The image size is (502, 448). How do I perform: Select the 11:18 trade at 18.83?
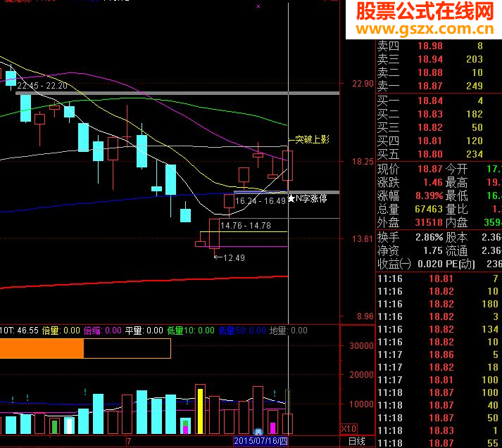pos(439,430)
